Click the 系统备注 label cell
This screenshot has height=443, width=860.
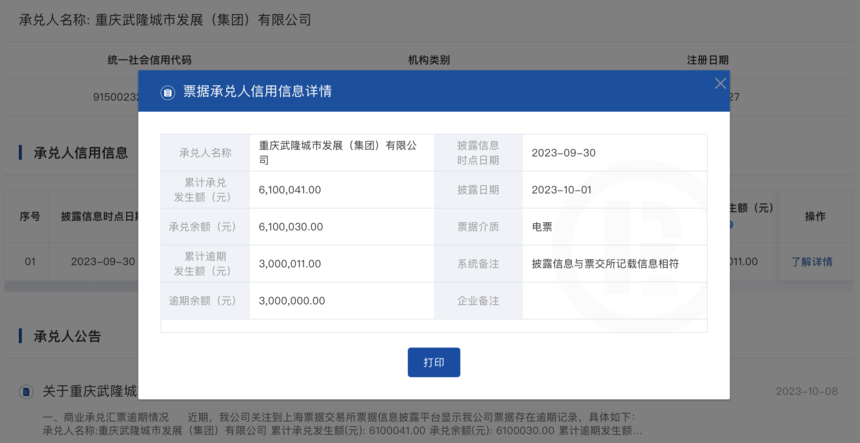(478, 264)
